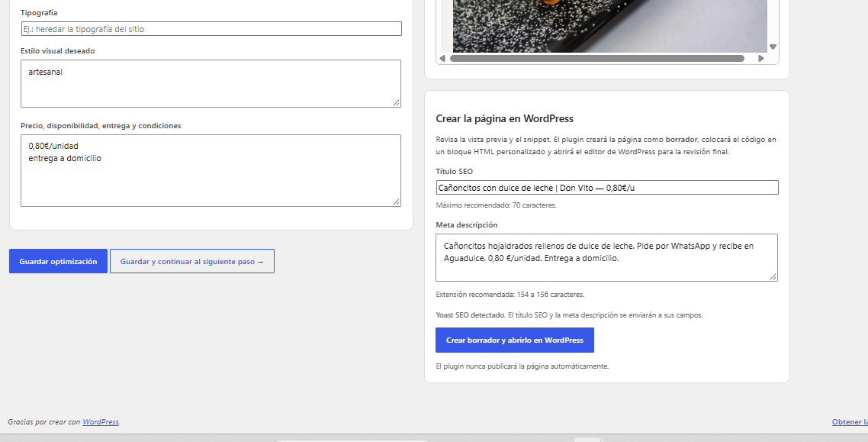Click the 'Crear la página en WordPress' heading
Image resolution: width=868 pixels, height=442 pixels.
pyautogui.click(x=504, y=118)
